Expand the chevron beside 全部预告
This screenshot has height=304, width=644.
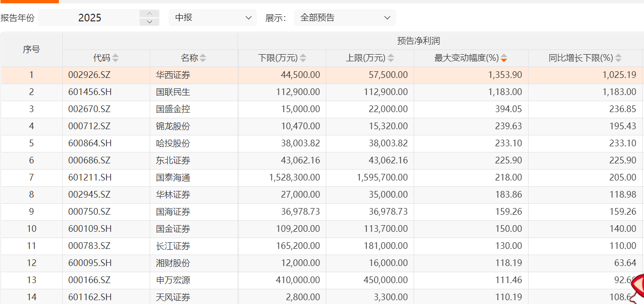(386, 18)
